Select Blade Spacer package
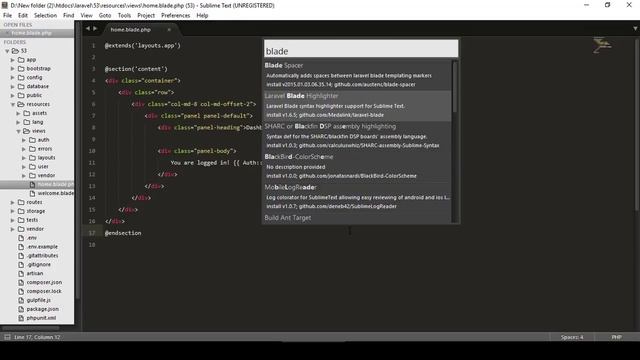The height and width of the screenshot is (360, 640). [x=358, y=75]
